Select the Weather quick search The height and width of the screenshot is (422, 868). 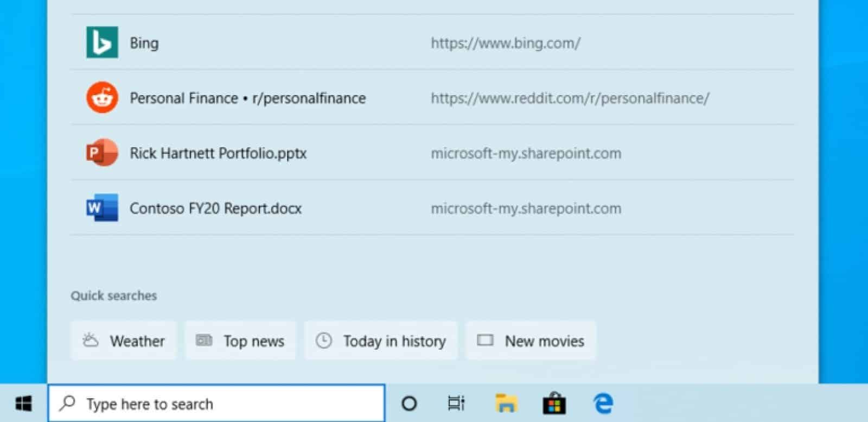click(124, 341)
